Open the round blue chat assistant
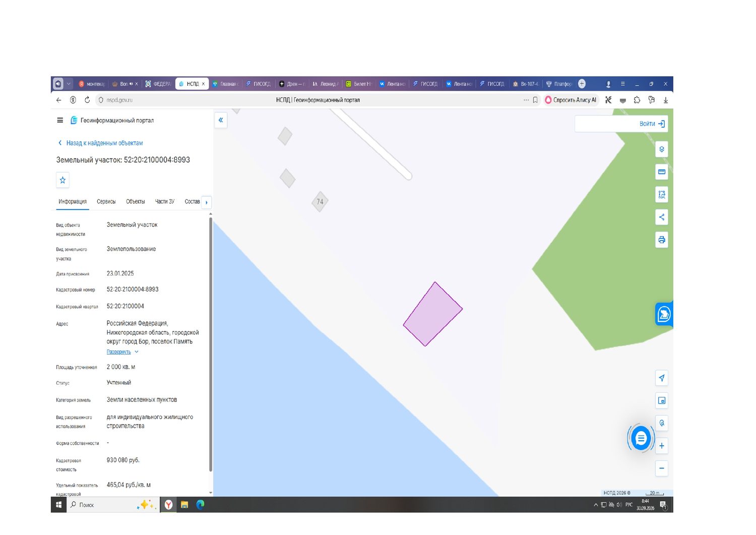This screenshot has width=756, height=535. pos(641,438)
